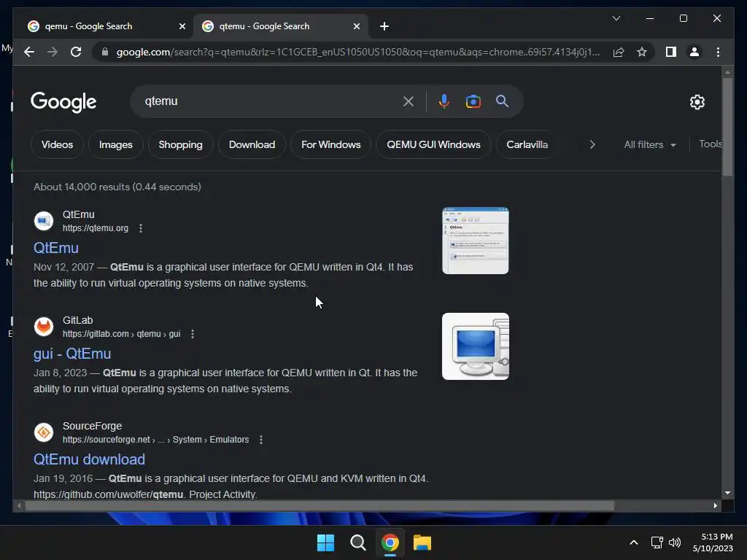Open Chrome side panel

tap(671, 52)
